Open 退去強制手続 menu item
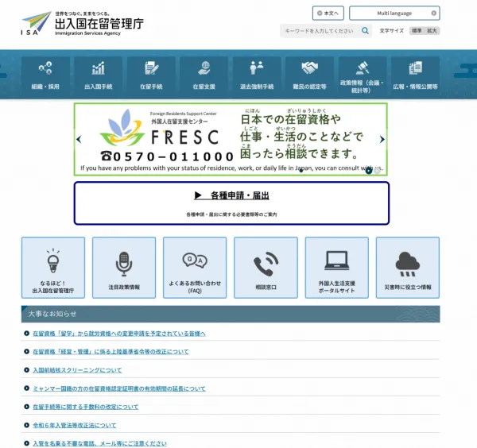 pos(256,73)
